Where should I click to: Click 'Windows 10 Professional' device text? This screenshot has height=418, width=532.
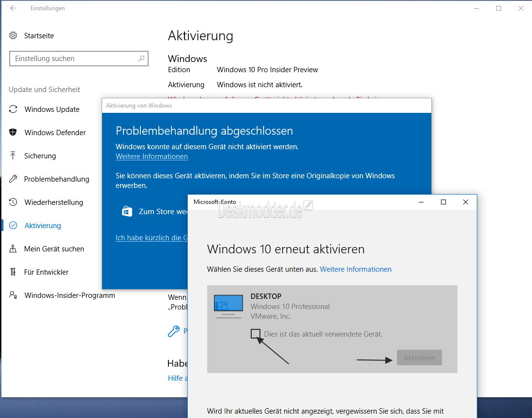coord(290,306)
